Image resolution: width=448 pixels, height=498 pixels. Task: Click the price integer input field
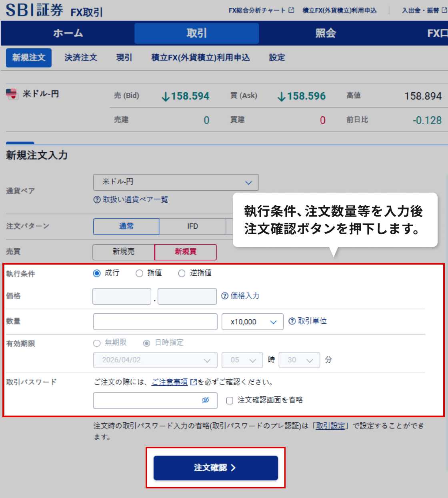point(122,297)
